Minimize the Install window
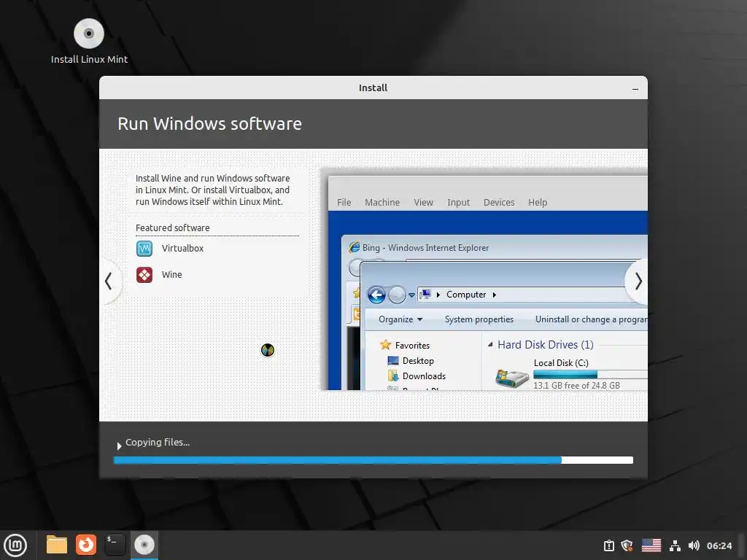The width and height of the screenshot is (747, 560). 635,88
